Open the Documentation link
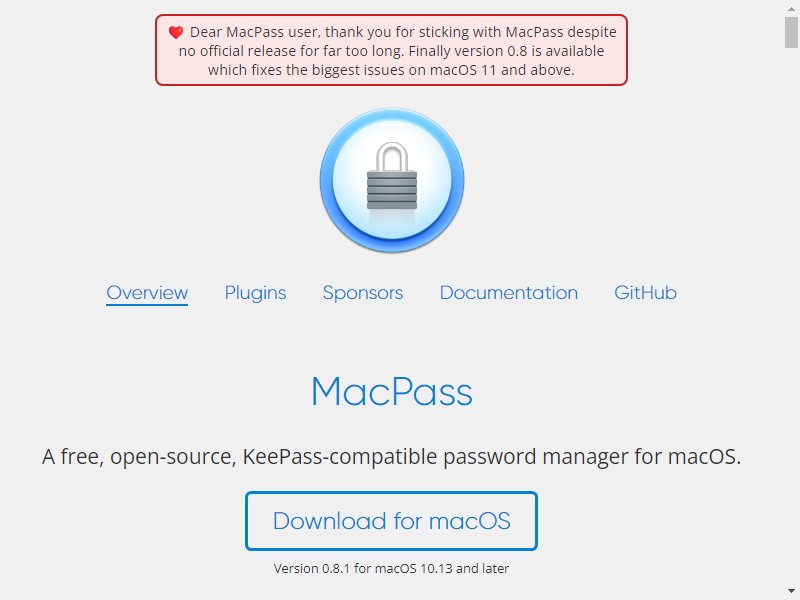Screen dimensions: 800x600 [x=509, y=293]
